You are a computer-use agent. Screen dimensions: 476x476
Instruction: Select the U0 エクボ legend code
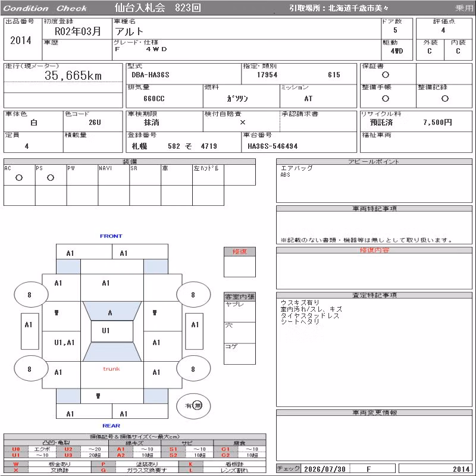(16, 449)
